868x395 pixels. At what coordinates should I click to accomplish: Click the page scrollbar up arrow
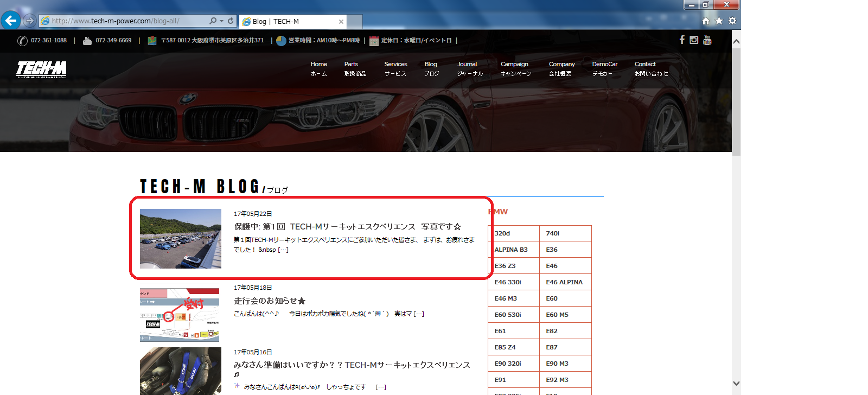pyautogui.click(x=736, y=41)
